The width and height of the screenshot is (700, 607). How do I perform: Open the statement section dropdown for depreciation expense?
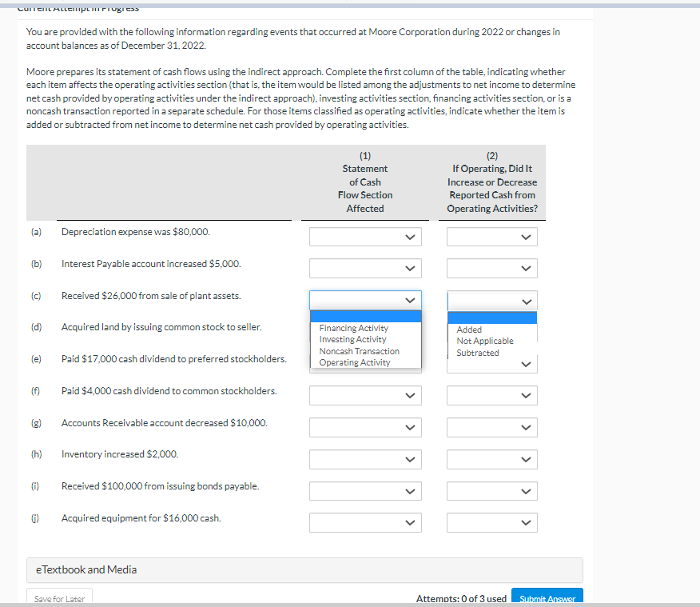click(364, 236)
